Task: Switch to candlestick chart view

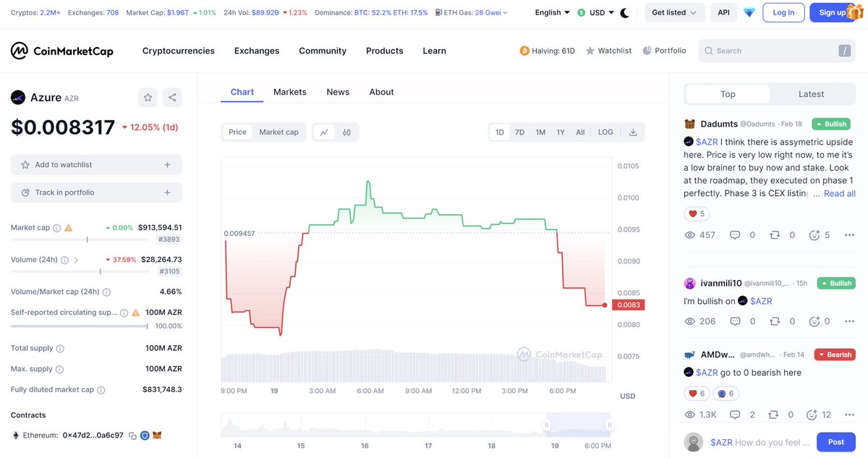Action: 346,132
